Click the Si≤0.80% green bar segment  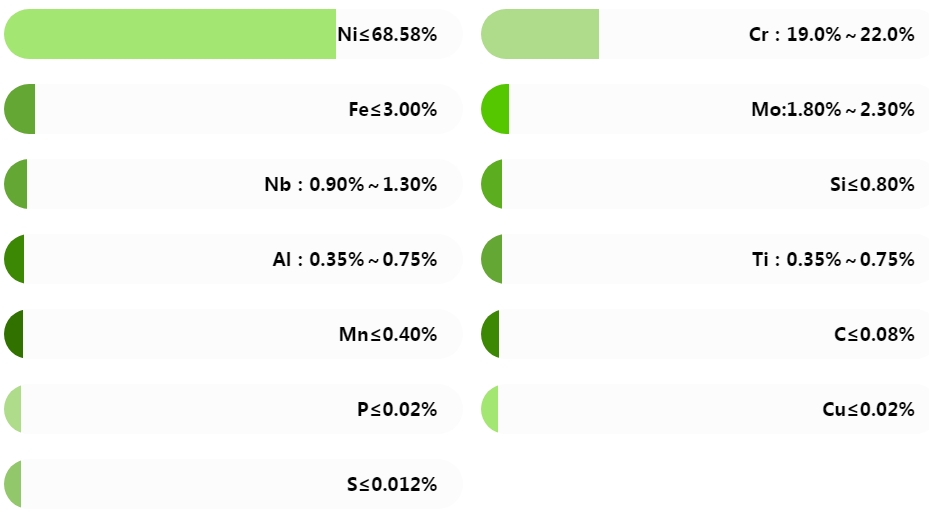click(x=492, y=184)
